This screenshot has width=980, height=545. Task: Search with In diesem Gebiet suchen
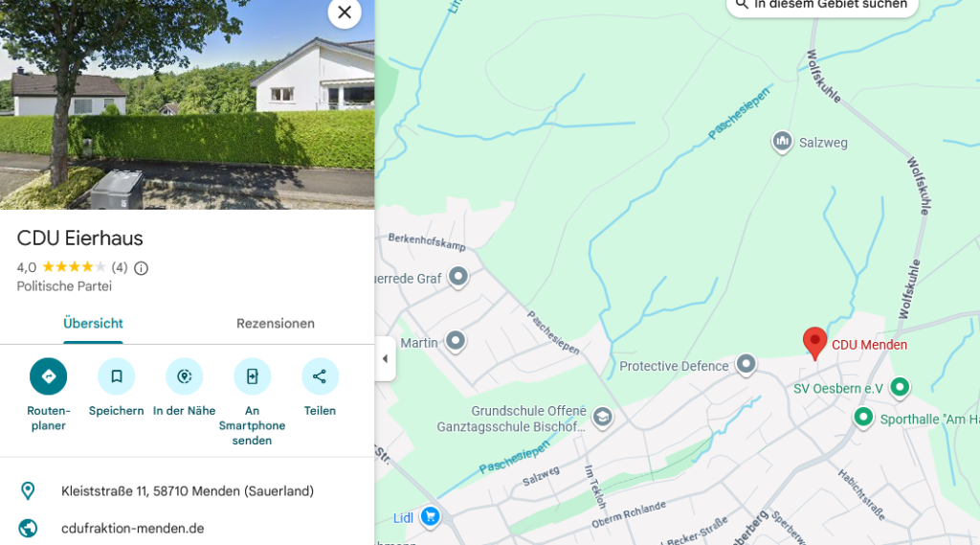click(822, 5)
